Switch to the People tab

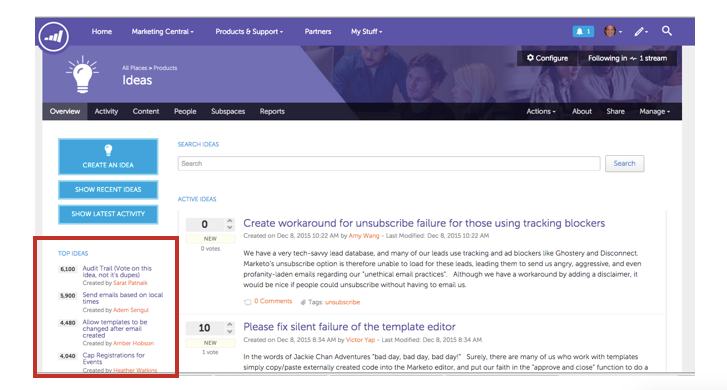click(x=185, y=111)
